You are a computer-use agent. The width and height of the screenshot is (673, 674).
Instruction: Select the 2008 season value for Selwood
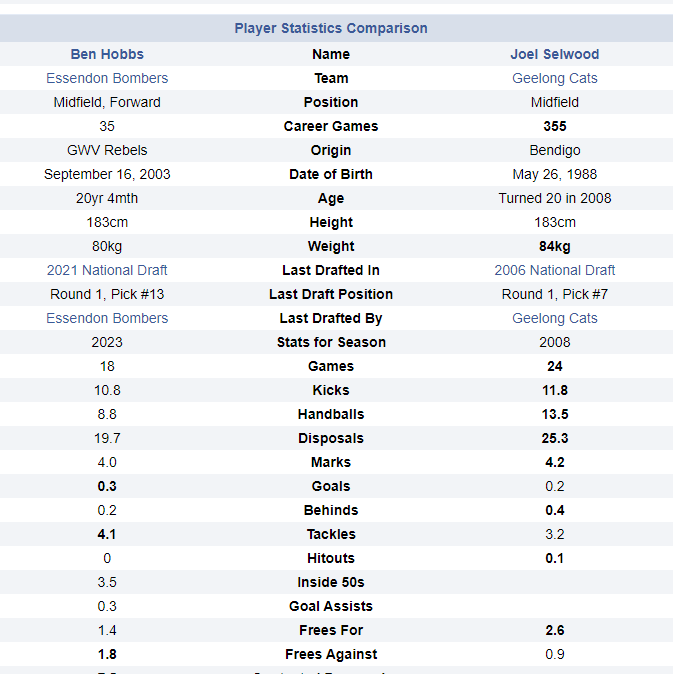tap(554, 342)
